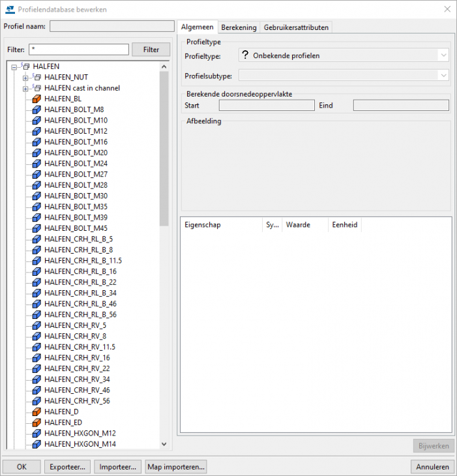The width and height of the screenshot is (457, 476).
Task: Click the Start cross-section area field
Action: coord(267,106)
